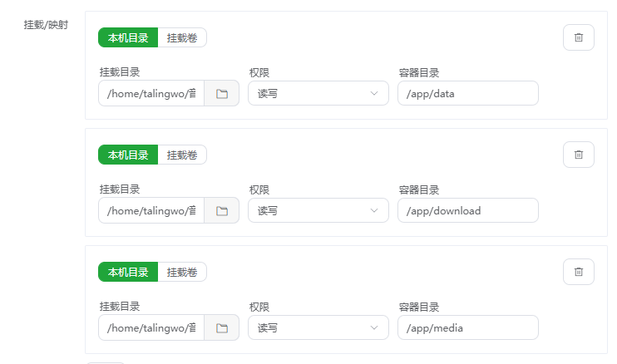Select 挂载卷 for the /app/media mount

182,272
